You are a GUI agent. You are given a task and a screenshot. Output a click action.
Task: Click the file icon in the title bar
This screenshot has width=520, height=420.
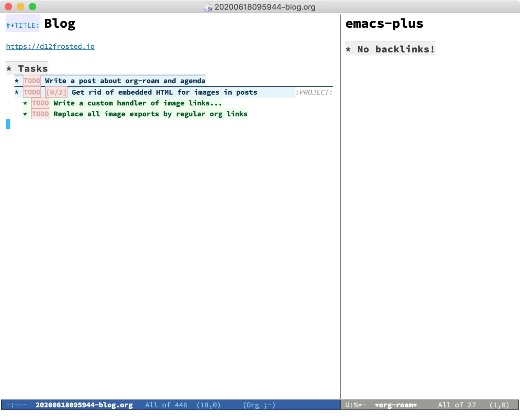click(x=208, y=7)
